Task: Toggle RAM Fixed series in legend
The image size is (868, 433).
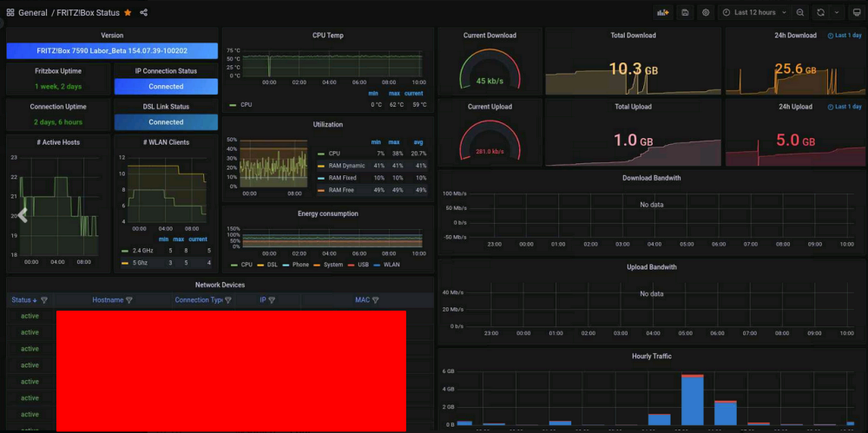Action: pos(342,178)
